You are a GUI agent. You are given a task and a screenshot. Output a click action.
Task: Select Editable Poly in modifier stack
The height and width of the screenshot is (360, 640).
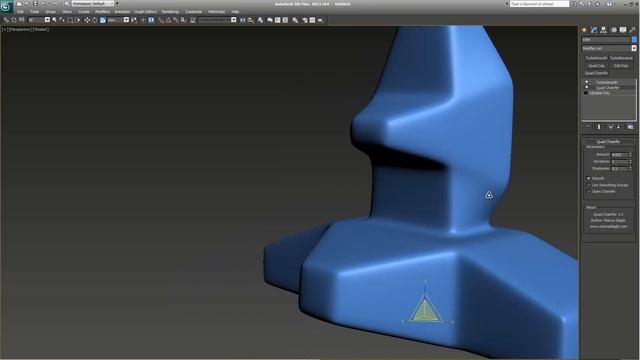(x=599, y=93)
